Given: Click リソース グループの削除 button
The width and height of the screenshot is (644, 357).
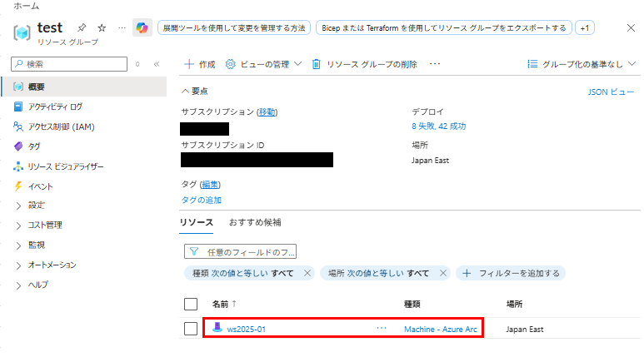Looking at the screenshot, I should tap(364, 64).
